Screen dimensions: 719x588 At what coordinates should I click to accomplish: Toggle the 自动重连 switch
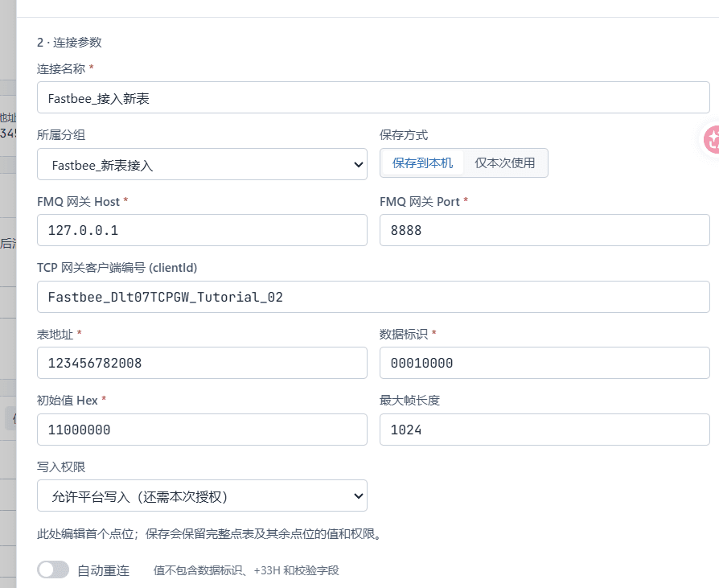click(x=53, y=570)
